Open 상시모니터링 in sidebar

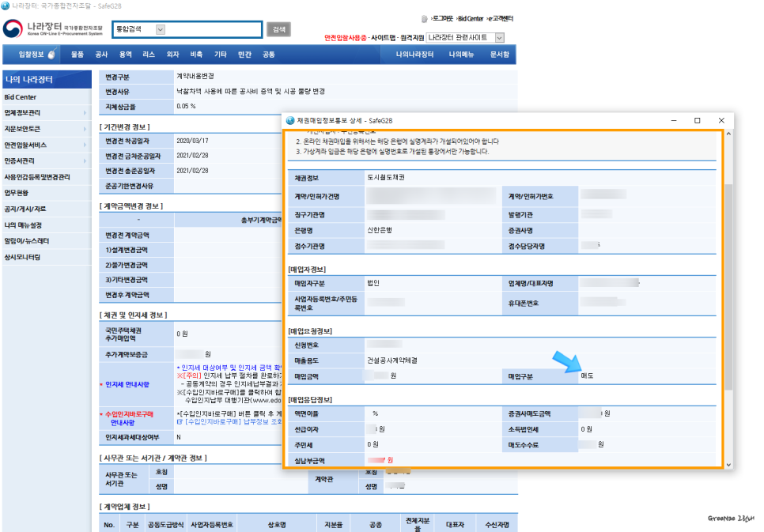(22, 257)
